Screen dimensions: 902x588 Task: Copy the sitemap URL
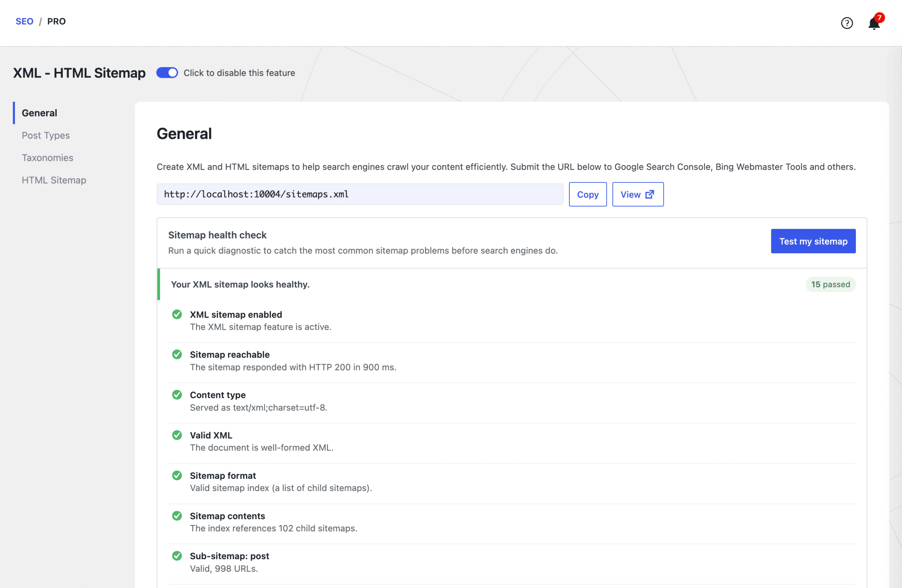(588, 194)
